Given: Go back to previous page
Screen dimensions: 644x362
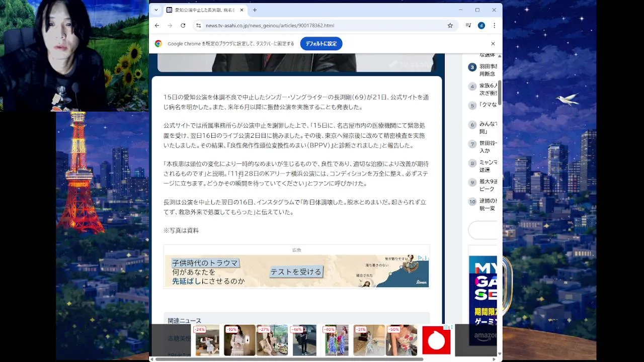Looking at the screenshot, I should click(157, 26).
